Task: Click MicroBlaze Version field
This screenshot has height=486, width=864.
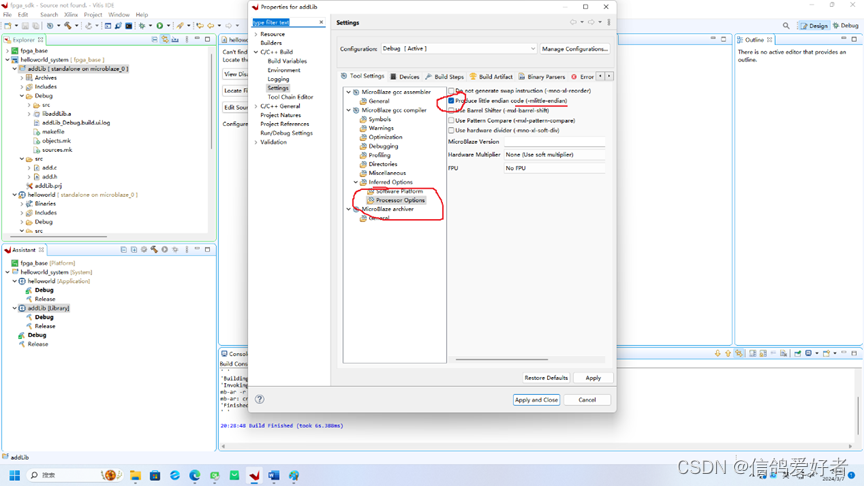Action: point(554,142)
